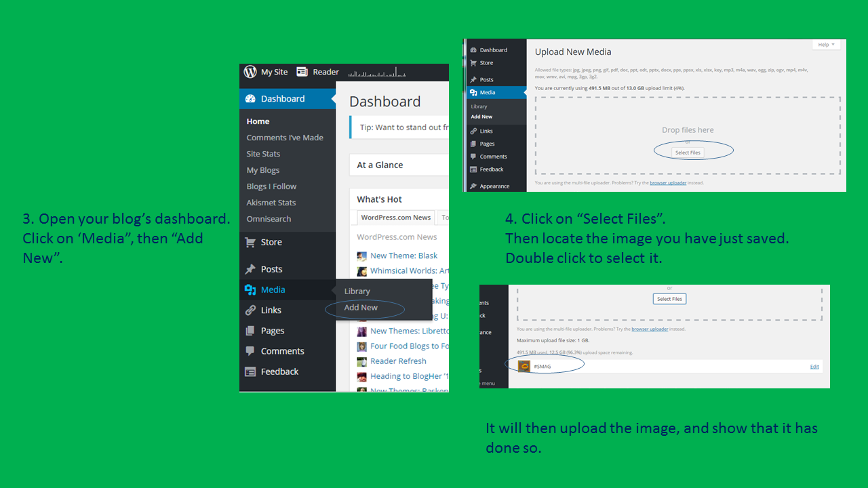The image size is (868, 488).
Task: Switch to the WordPress.com News tab
Action: point(395,218)
